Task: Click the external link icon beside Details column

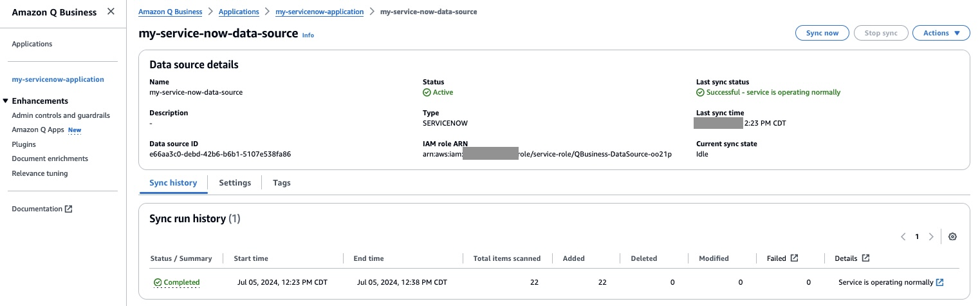Action: (865, 258)
